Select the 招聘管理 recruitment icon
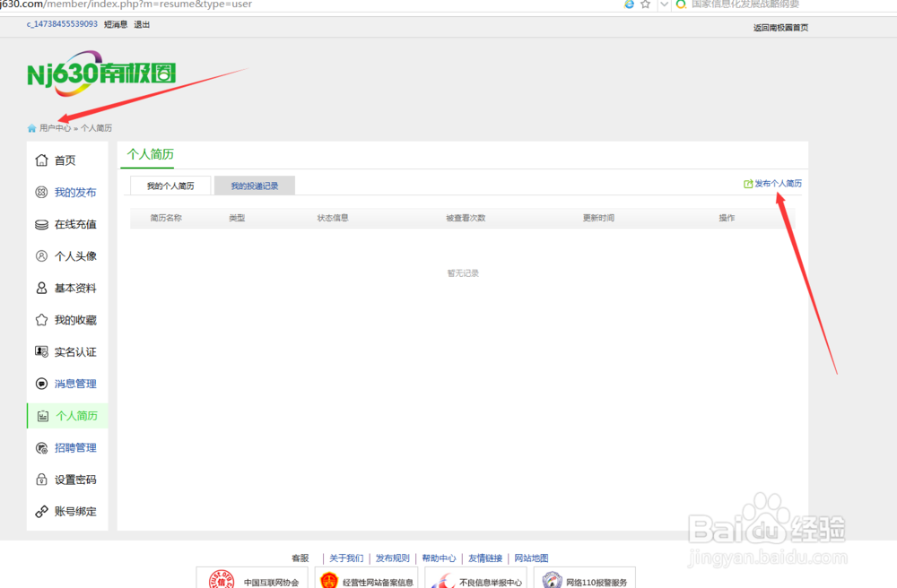 [x=42, y=447]
